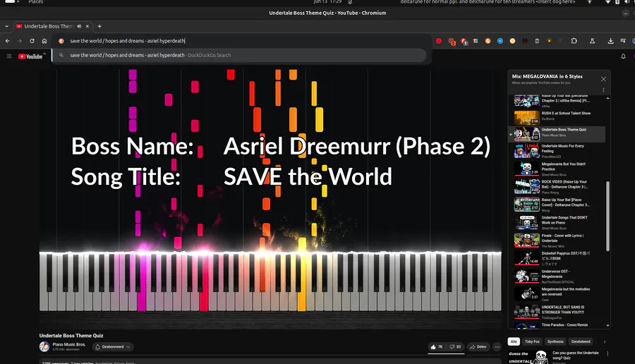Select the Alle filter chip
Screen dimensions: 635x364
tap(514, 341)
